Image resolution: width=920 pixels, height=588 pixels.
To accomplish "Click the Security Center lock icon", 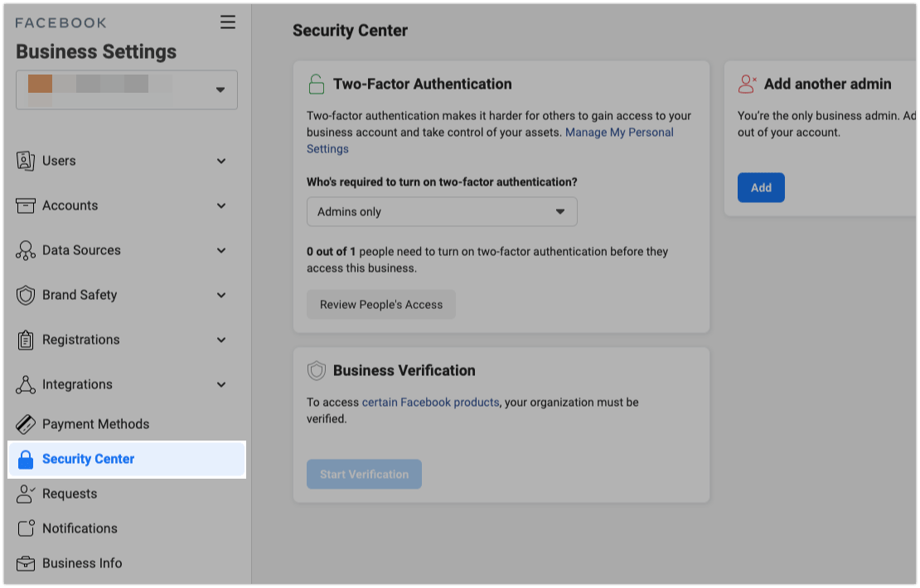I will coord(25,460).
